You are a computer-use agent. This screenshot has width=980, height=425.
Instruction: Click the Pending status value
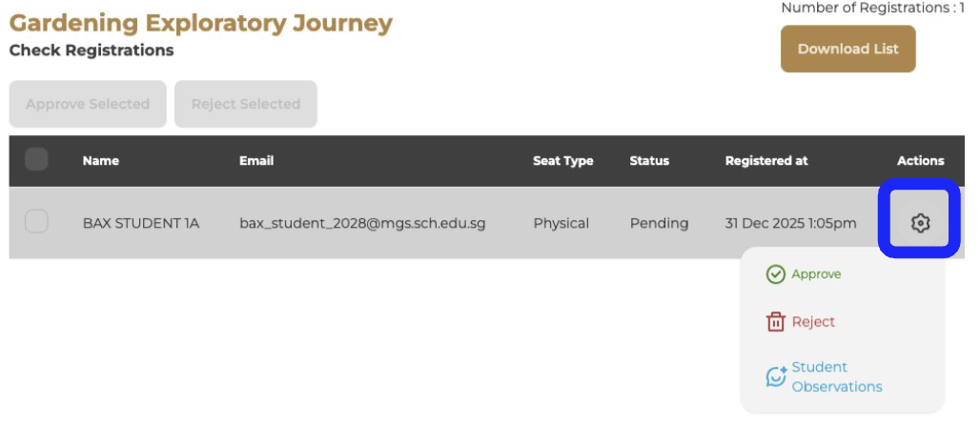point(659,224)
